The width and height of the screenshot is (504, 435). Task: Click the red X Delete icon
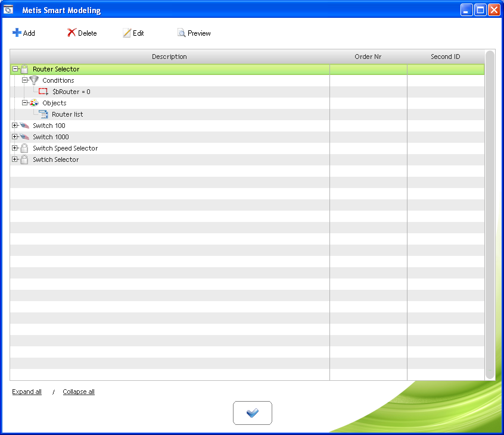click(x=71, y=33)
